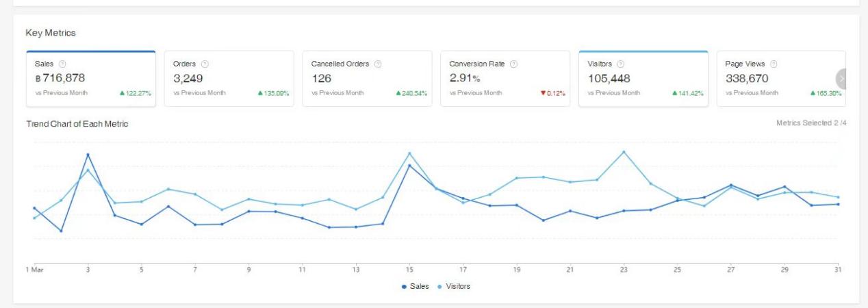Show the Conversion Rate info icon tooltip
This screenshot has width=868, height=308.
coord(513,64)
